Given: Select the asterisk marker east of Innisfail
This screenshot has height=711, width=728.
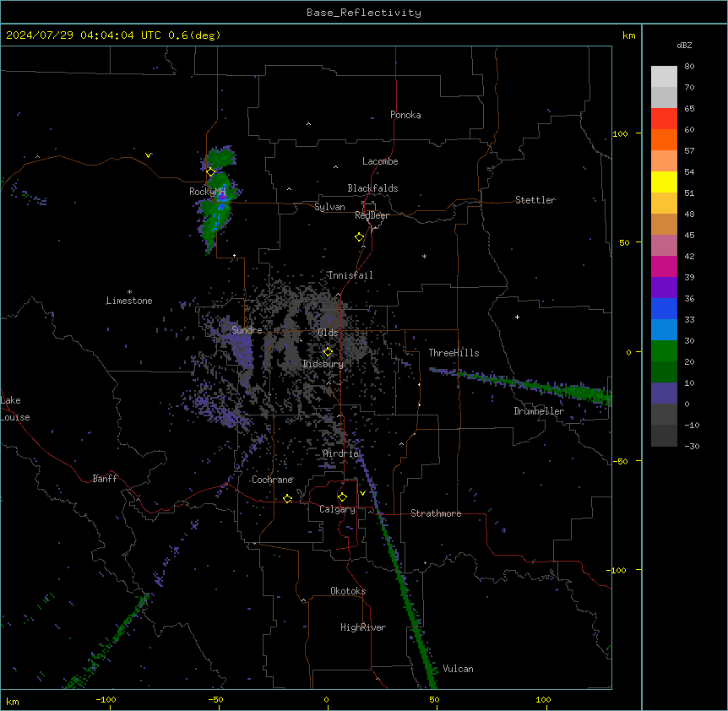Looking at the screenshot, I should coord(424,256).
